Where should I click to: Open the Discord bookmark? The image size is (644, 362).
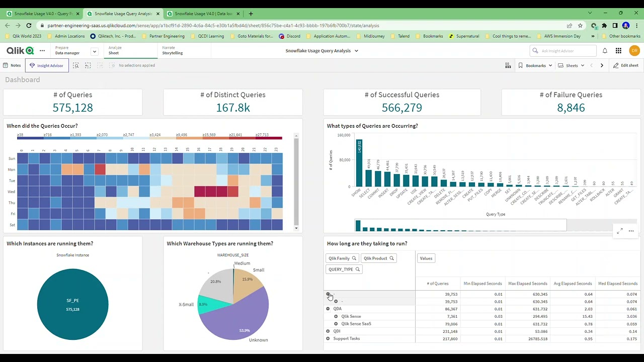[289, 36]
